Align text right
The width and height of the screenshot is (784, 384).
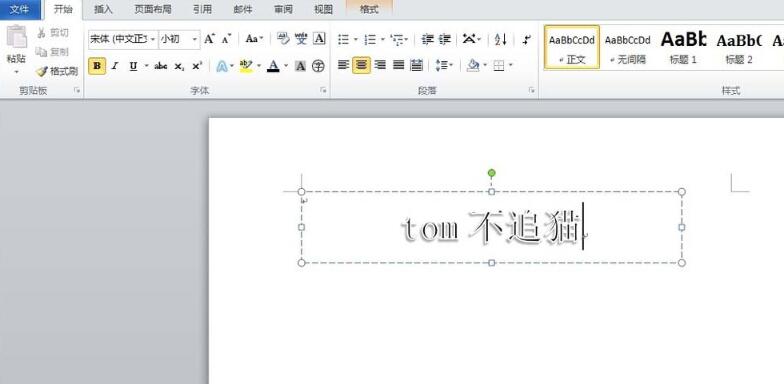point(380,64)
